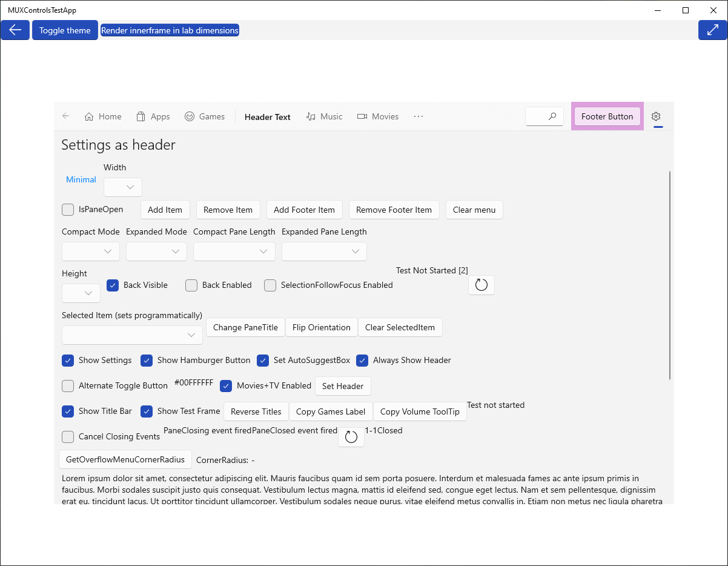This screenshot has height=566, width=728.
Task: Click the refresh icon next to Test Not Started
Action: point(481,285)
